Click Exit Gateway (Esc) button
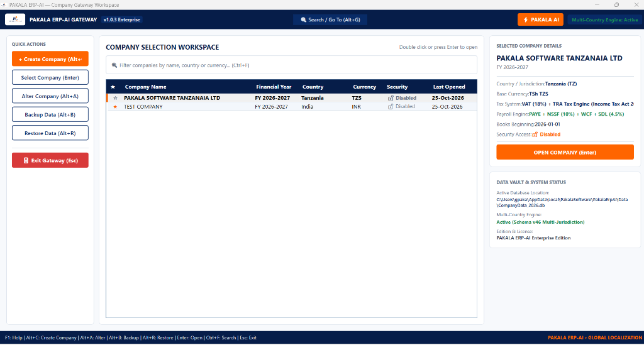Image resolution: width=644 pixels, height=345 pixels. 50,160
